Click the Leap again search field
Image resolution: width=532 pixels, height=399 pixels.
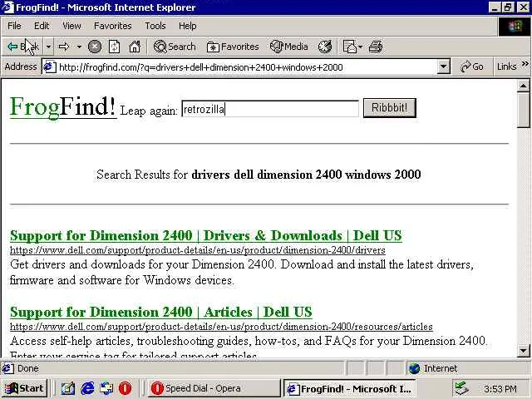click(270, 109)
